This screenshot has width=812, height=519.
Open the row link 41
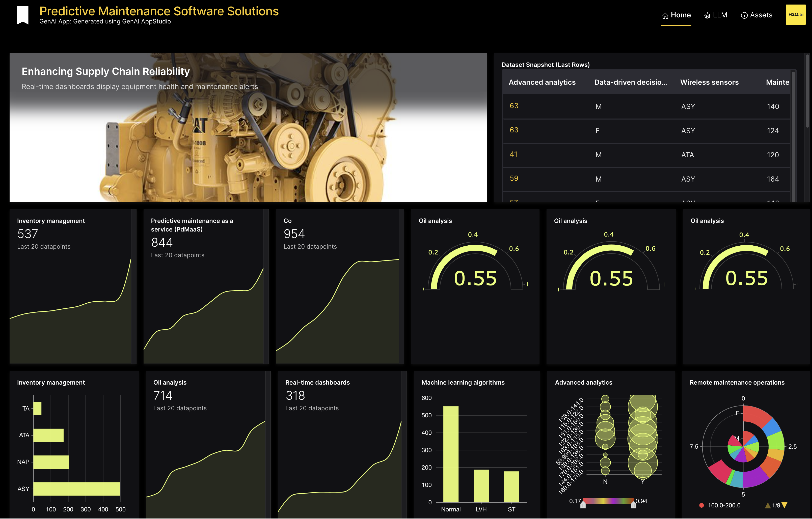[x=513, y=154]
